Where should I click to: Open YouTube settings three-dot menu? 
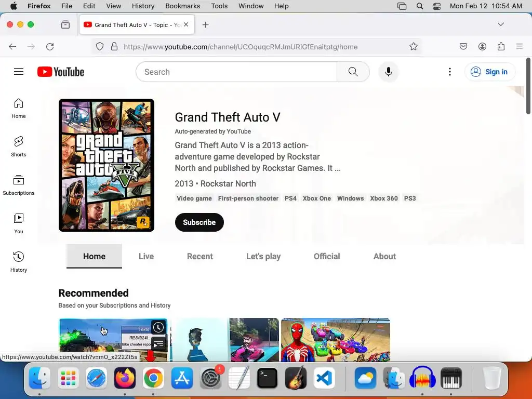pyautogui.click(x=449, y=72)
